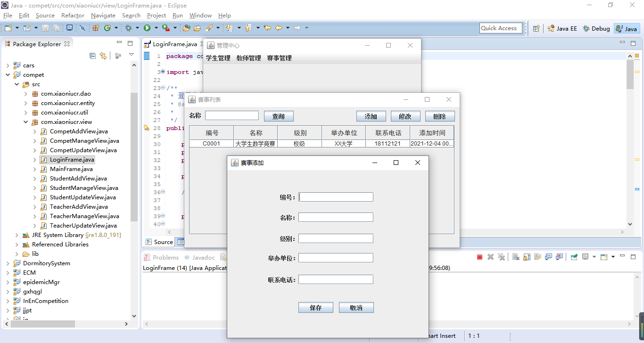Click the Open Task briefcase icon
The height and width of the screenshot is (343, 644).
point(198,28)
